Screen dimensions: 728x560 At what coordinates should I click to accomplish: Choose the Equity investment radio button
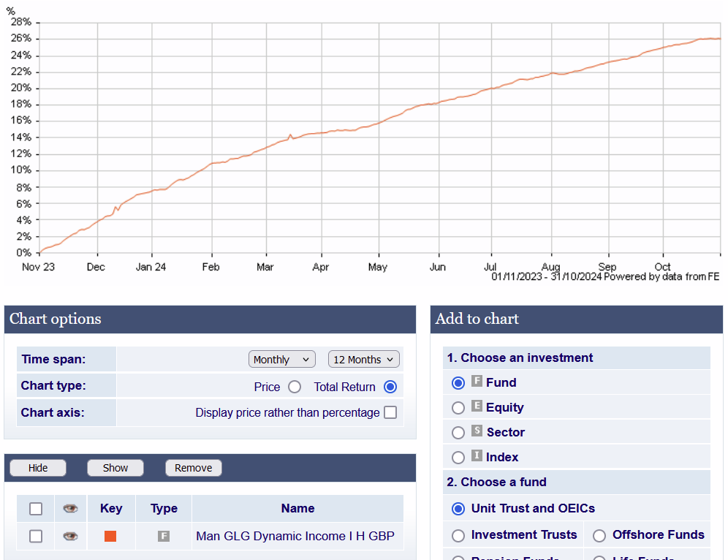[458, 408]
